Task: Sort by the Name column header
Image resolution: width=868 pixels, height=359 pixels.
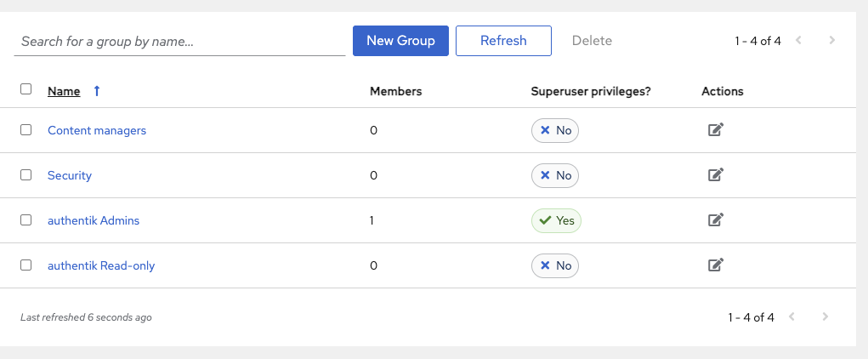Action: coord(64,91)
